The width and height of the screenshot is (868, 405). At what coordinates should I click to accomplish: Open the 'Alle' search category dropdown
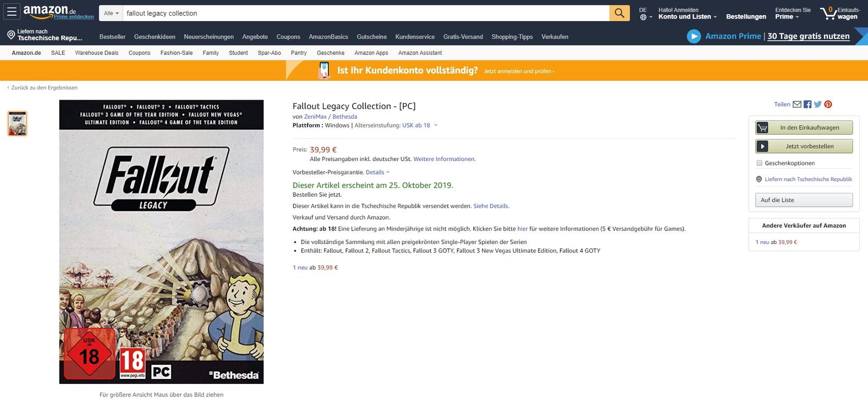(x=111, y=13)
